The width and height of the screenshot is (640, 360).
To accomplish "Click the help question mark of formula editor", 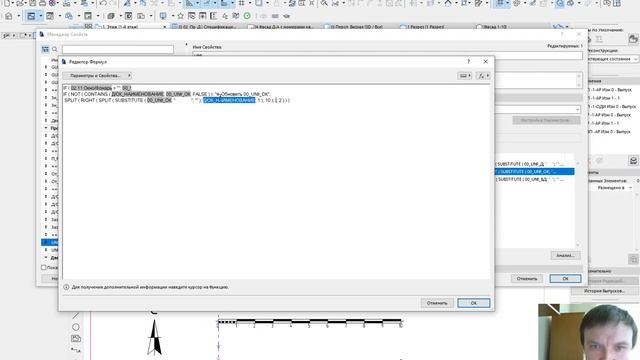I will click(x=469, y=62).
